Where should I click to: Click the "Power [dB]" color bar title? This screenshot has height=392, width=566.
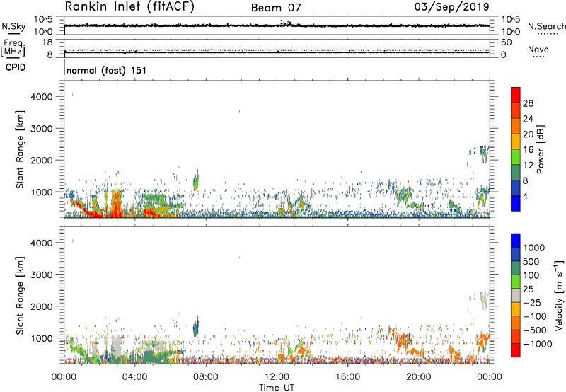(x=540, y=149)
